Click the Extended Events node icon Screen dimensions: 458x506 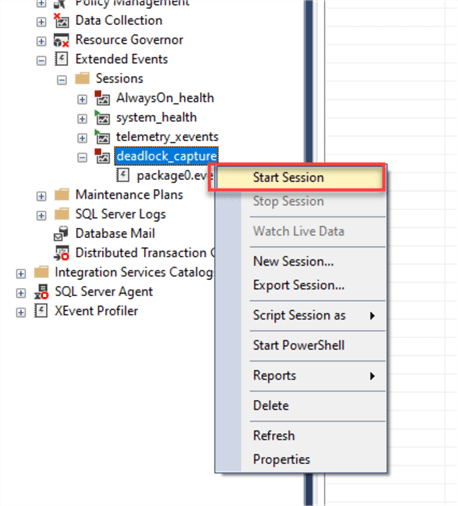pyautogui.click(x=62, y=59)
